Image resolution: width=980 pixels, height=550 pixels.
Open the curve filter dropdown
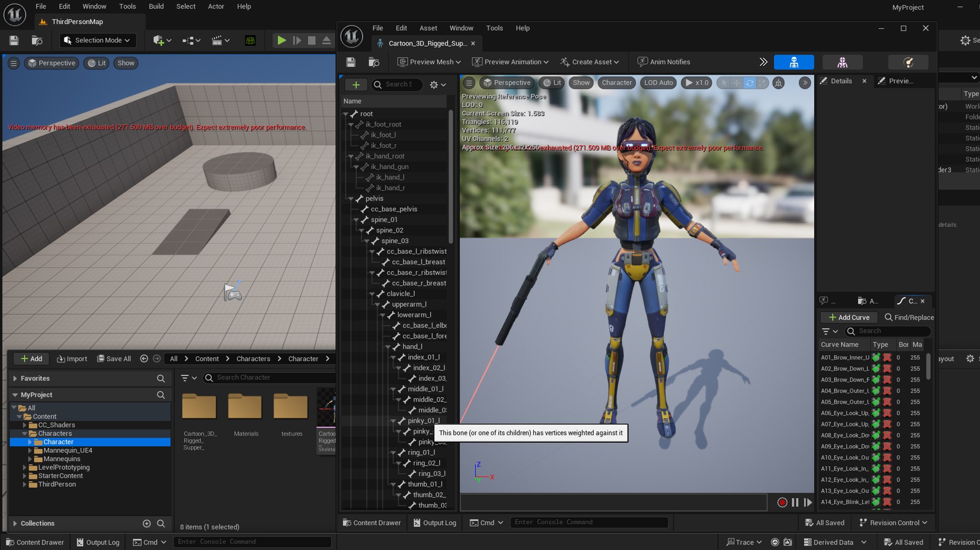(830, 331)
